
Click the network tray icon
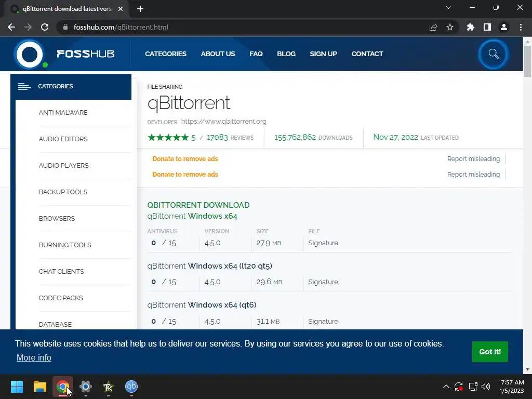coord(473,387)
